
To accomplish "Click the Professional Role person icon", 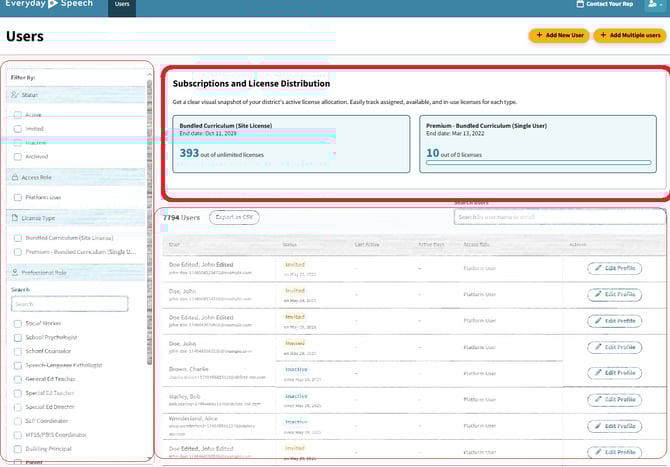I will (15, 272).
